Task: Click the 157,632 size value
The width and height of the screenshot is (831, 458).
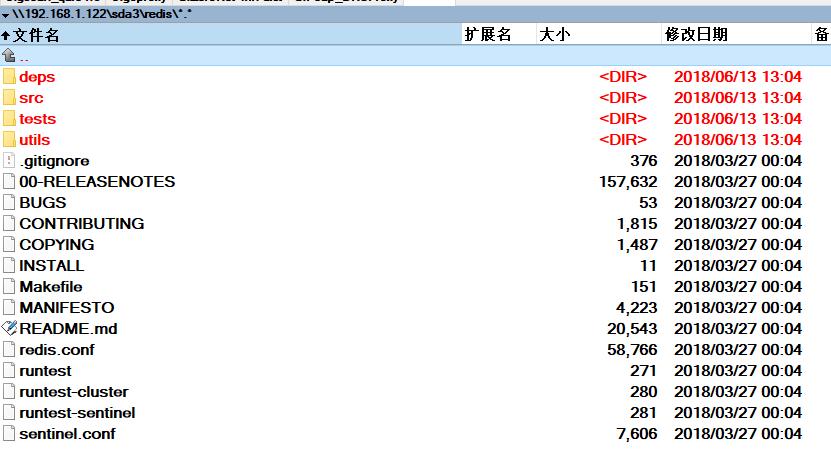Action: (x=628, y=182)
